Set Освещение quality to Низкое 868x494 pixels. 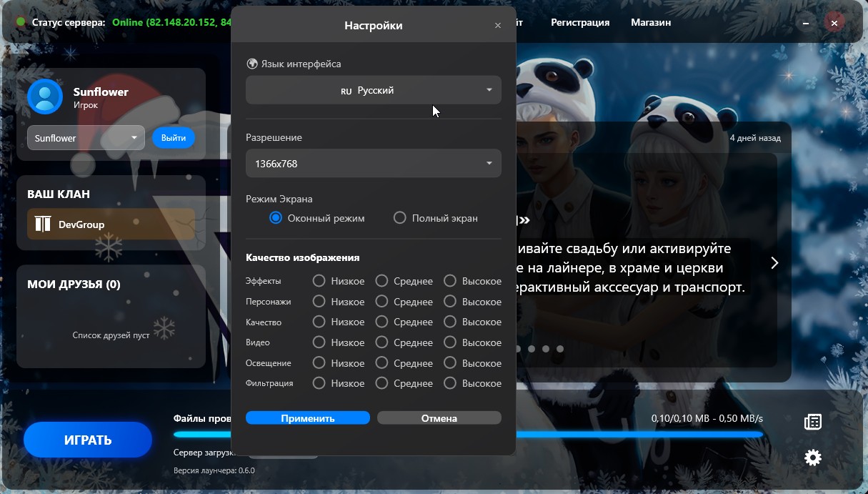point(319,363)
